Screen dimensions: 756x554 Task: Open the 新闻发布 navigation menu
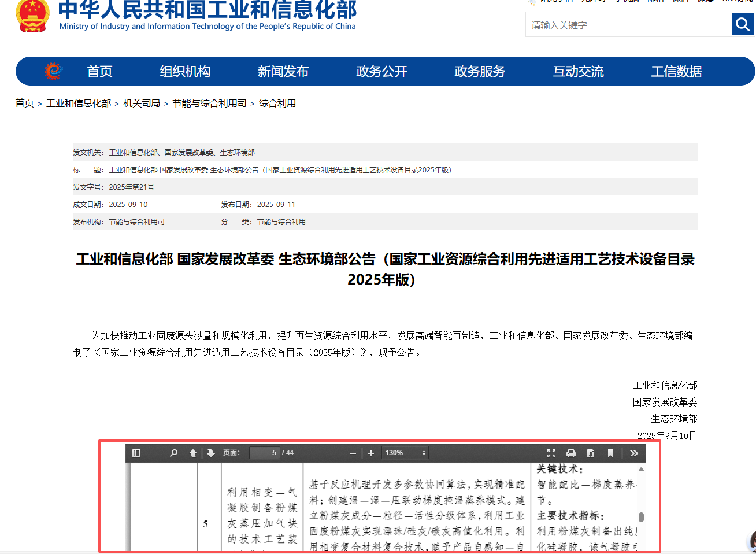click(283, 72)
